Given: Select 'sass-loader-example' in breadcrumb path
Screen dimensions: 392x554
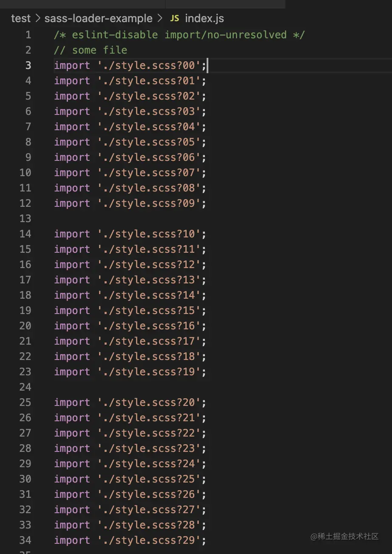Looking at the screenshot, I should point(98,19).
